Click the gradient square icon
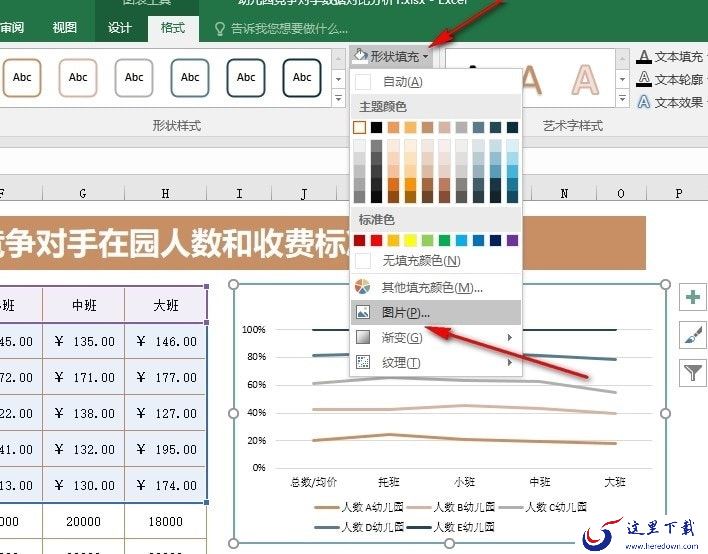Viewport: 708px width, 554px height. [363, 337]
